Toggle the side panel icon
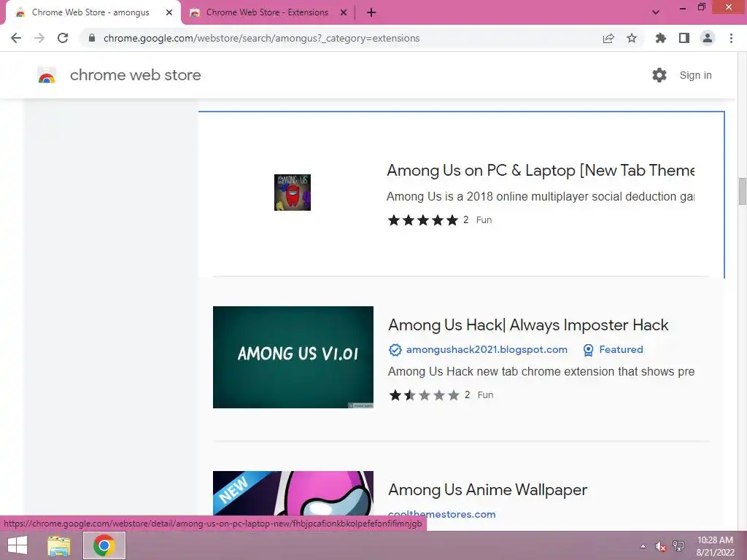 click(684, 38)
